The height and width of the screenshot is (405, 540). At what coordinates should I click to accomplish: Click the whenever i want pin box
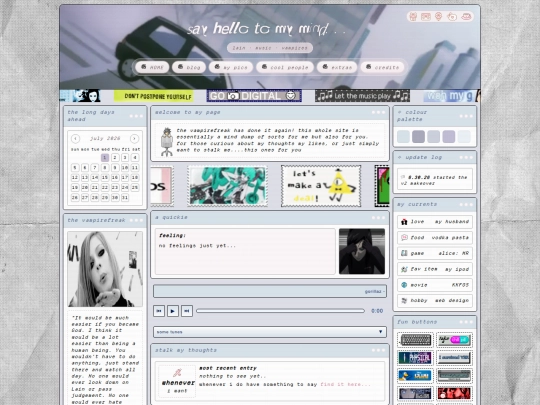(x=178, y=382)
